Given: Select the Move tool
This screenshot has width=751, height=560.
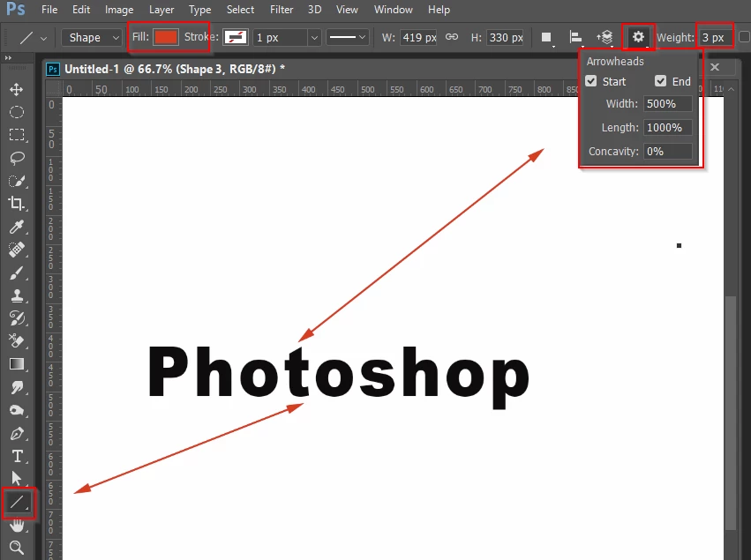Looking at the screenshot, I should 17,89.
